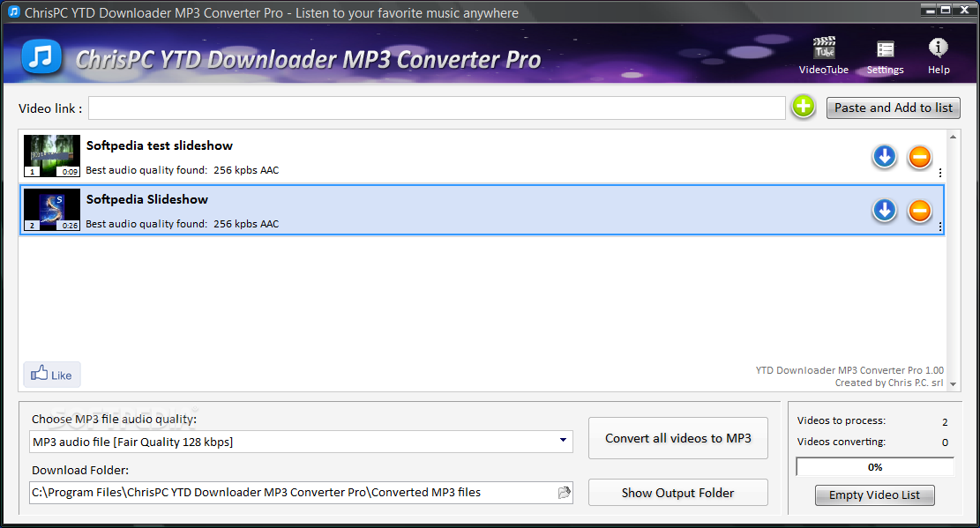Screen dimensions: 980x528
Task: Click the 0% conversion progress bar
Action: pos(875,467)
